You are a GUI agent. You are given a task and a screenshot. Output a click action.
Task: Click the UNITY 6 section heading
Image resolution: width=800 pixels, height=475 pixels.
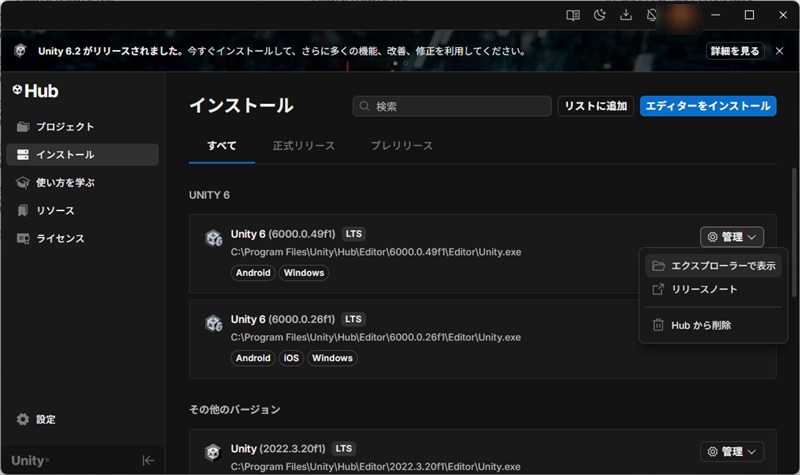(209, 195)
